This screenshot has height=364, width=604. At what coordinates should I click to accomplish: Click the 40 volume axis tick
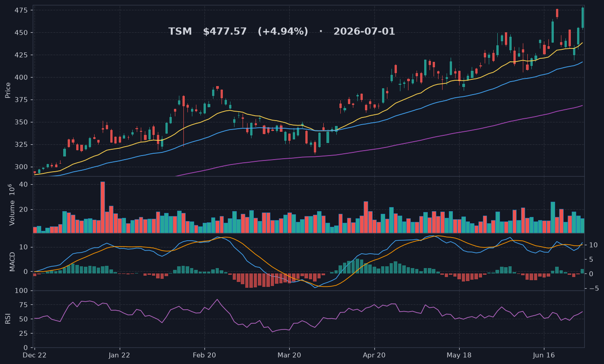click(24, 185)
